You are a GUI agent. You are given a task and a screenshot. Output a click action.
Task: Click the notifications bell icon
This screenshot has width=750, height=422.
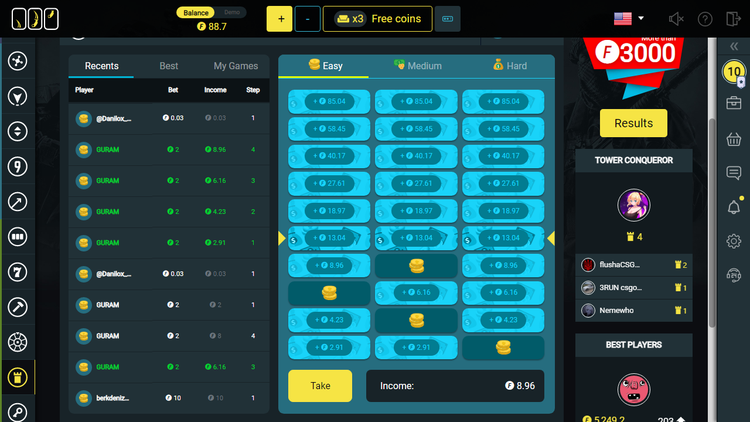click(x=733, y=207)
